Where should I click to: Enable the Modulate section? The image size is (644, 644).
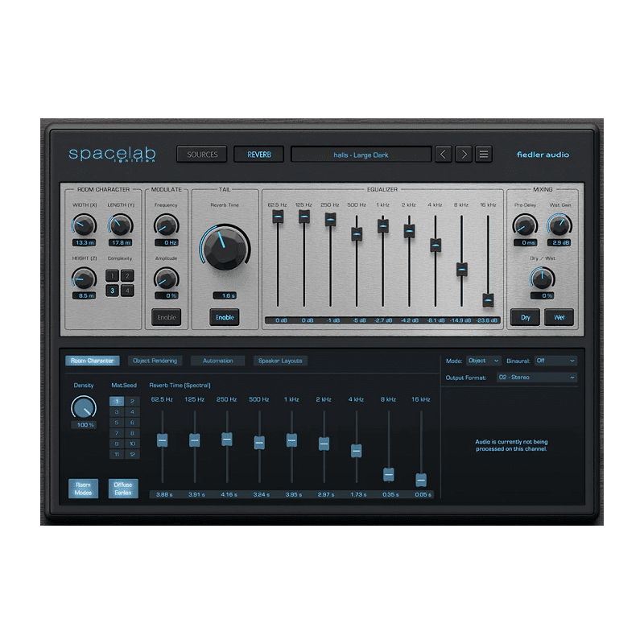(167, 317)
